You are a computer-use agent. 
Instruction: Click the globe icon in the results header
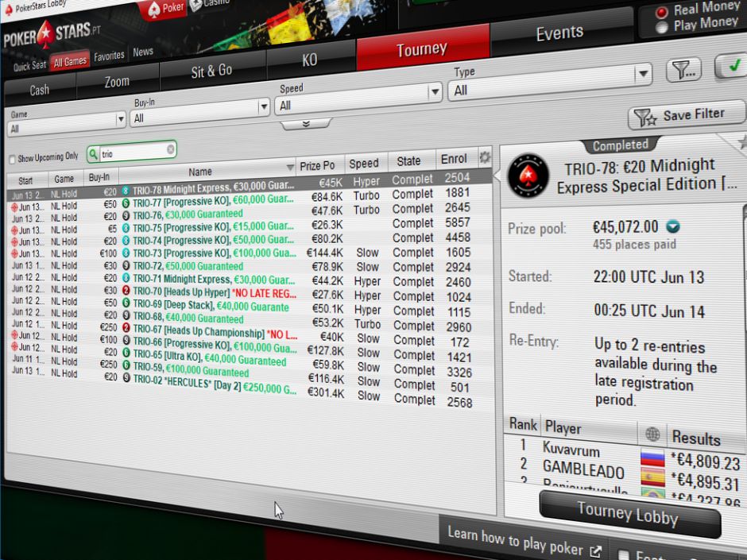pos(652,434)
